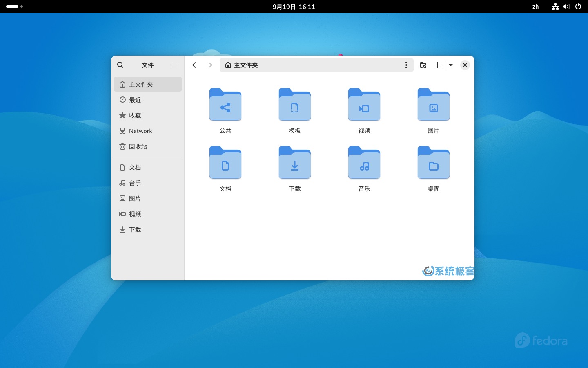Image resolution: width=588 pixels, height=368 pixels.
Task: Open the clock showing 9月19日 16:11
Action: coord(294,7)
